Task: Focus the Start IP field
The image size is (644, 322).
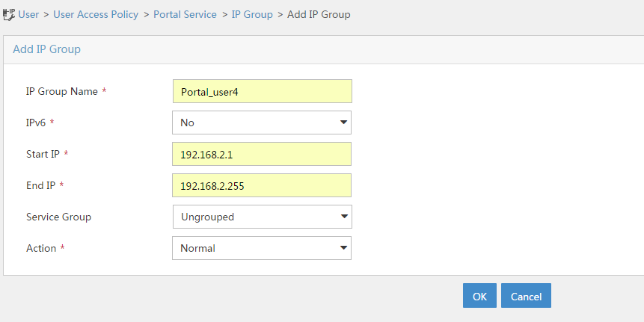Action: click(x=262, y=154)
